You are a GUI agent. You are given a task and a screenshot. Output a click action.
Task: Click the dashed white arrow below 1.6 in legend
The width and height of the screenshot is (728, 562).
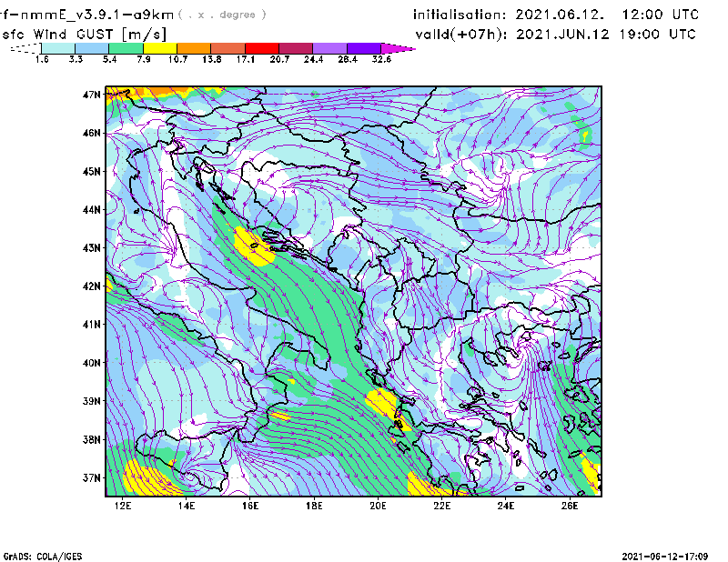point(25,48)
